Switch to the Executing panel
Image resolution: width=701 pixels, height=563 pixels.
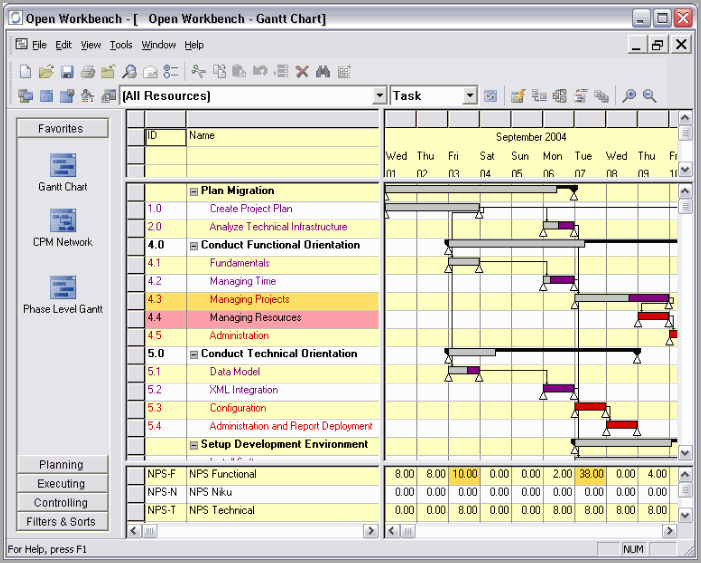(x=63, y=483)
